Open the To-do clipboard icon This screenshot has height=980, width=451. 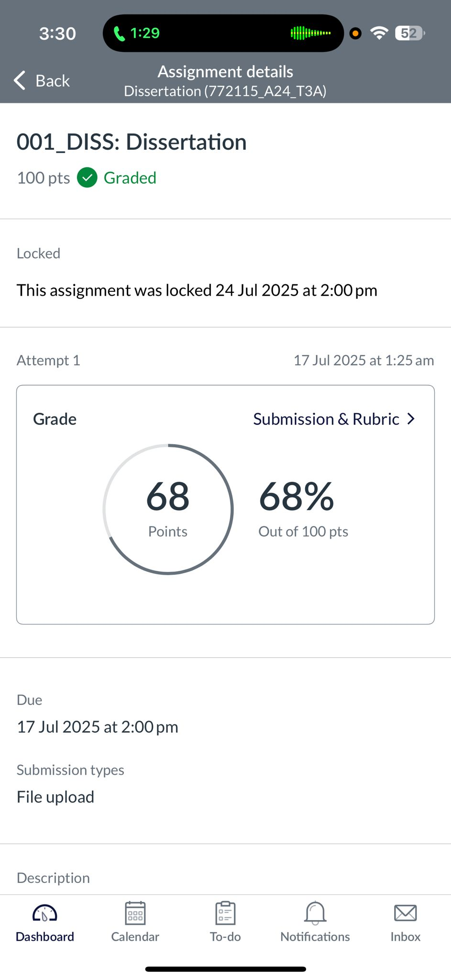coord(225,913)
